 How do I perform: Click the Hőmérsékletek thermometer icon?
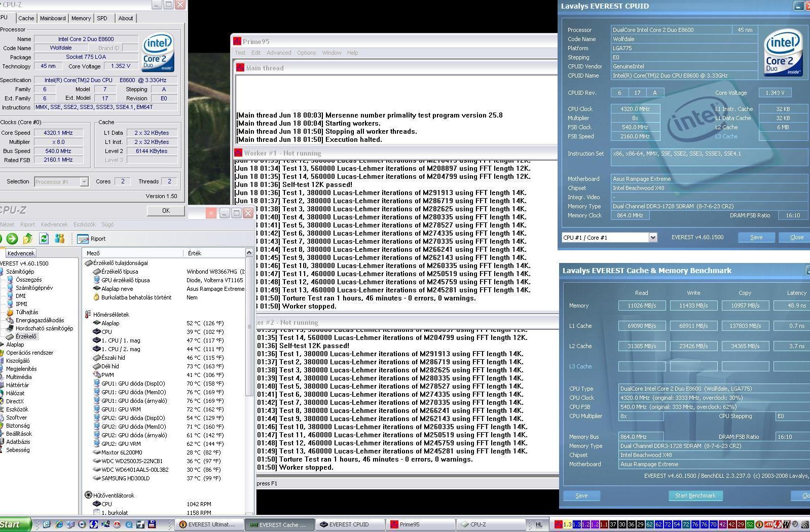click(88, 315)
